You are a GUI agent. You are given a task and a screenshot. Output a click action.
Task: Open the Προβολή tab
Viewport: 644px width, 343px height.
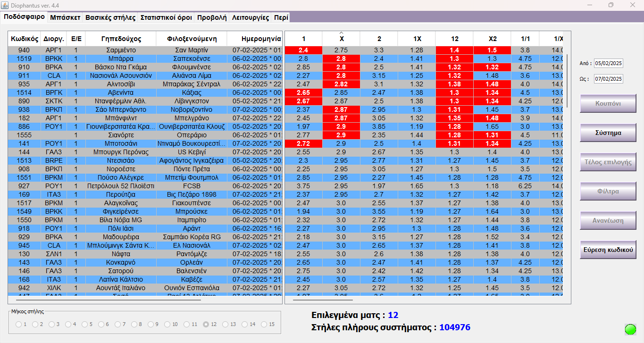click(x=211, y=17)
